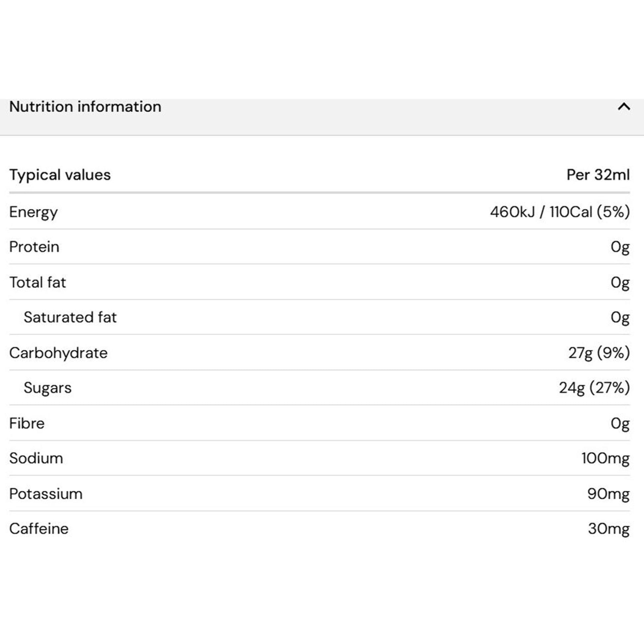Viewport: 644px width, 644px height.
Task: Select the Sugars row label
Action: pos(48,388)
